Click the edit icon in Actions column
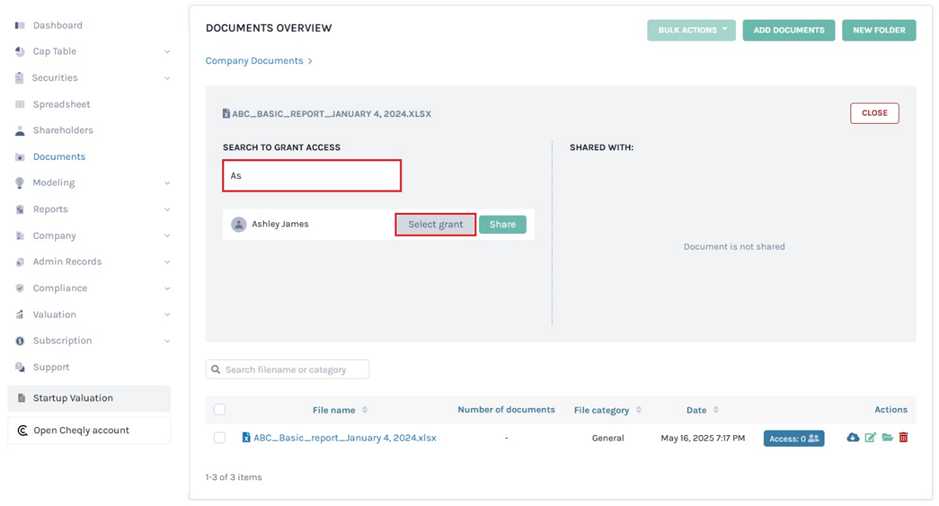 point(870,438)
